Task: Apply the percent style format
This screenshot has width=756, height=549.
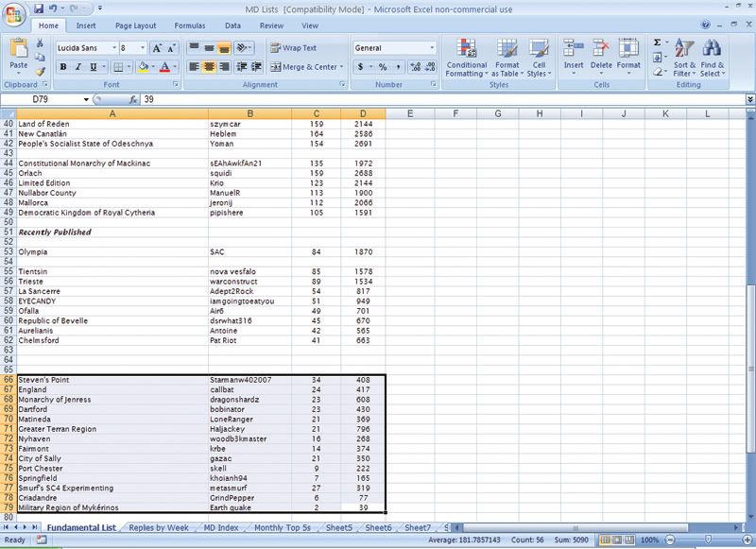Action: tap(383, 67)
